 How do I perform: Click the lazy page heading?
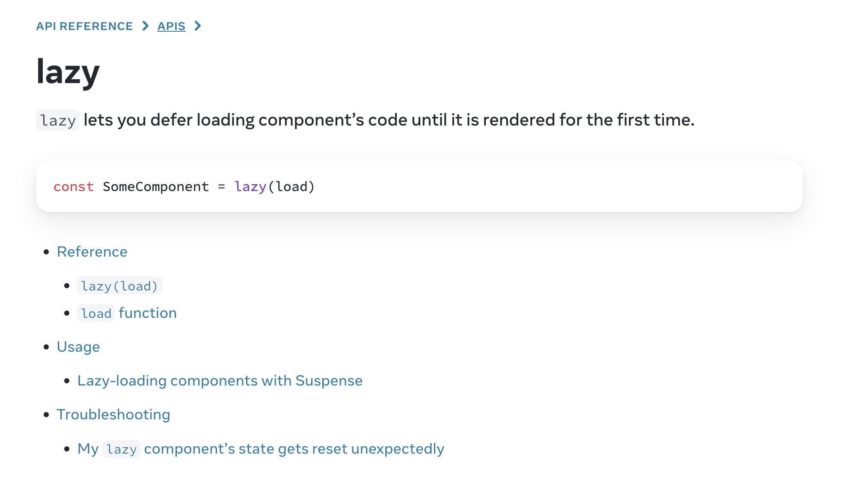pos(68,72)
